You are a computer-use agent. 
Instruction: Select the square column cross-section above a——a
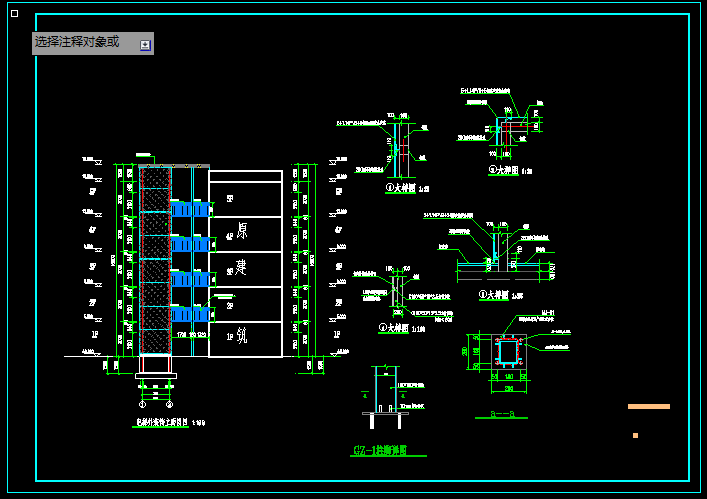click(509, 352)
